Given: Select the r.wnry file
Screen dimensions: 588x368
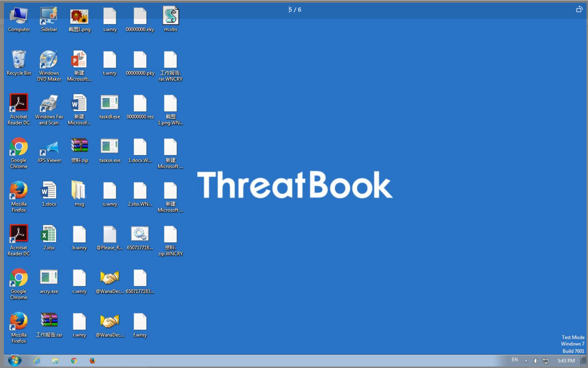Looking at the screenshot, I should [79, 325].
